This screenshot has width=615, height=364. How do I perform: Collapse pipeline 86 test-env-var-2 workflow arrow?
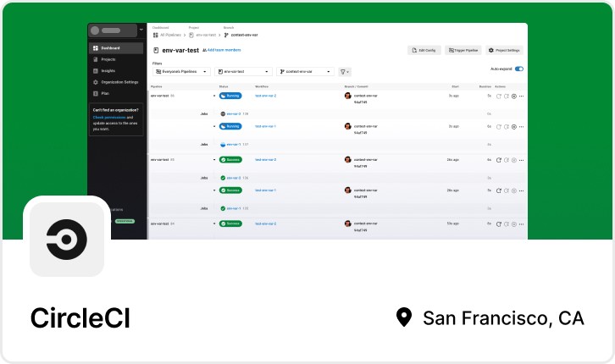tap(214, 96)
